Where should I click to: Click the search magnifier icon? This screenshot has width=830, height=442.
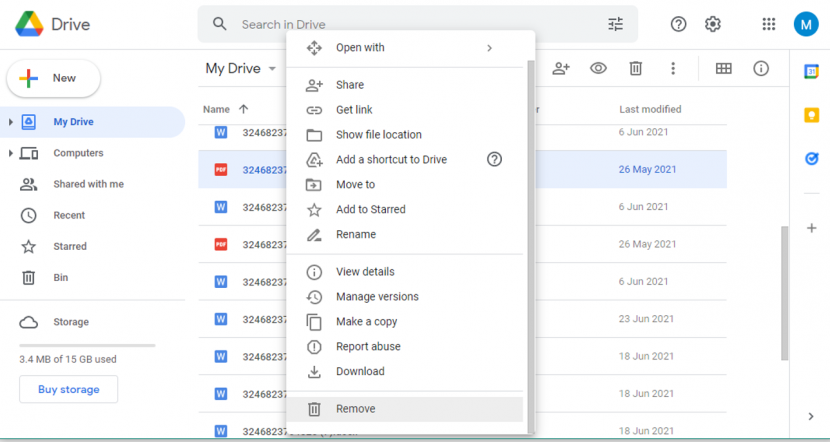point(220,24)
